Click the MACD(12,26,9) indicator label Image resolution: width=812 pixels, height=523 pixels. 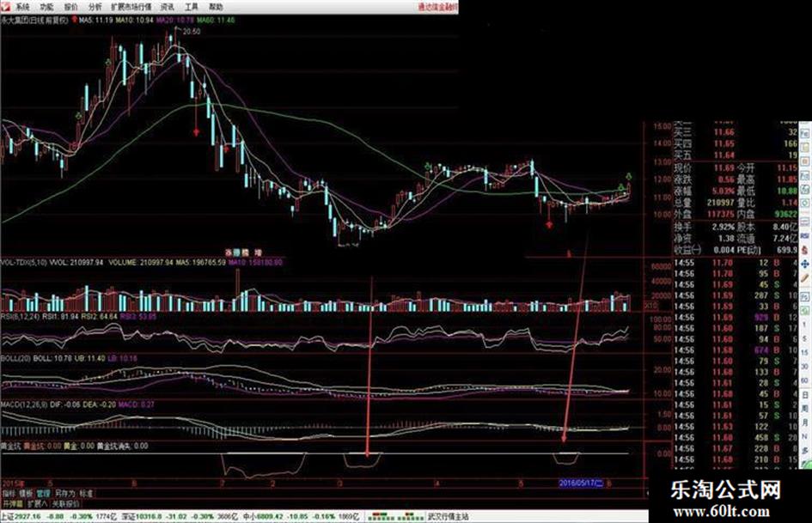[x=24, y=404]
